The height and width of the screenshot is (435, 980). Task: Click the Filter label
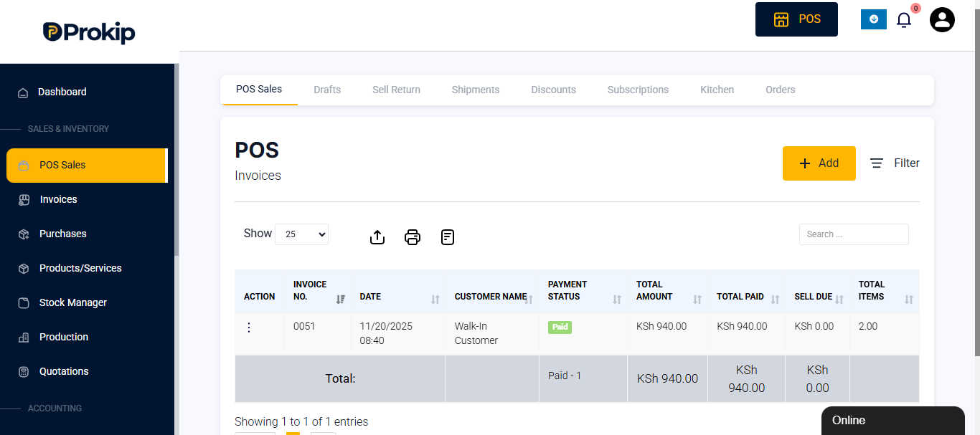click(907, 163)
